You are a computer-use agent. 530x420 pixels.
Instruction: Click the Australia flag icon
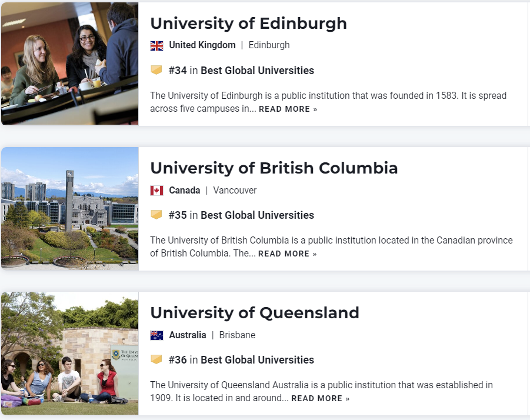[156, 335]
